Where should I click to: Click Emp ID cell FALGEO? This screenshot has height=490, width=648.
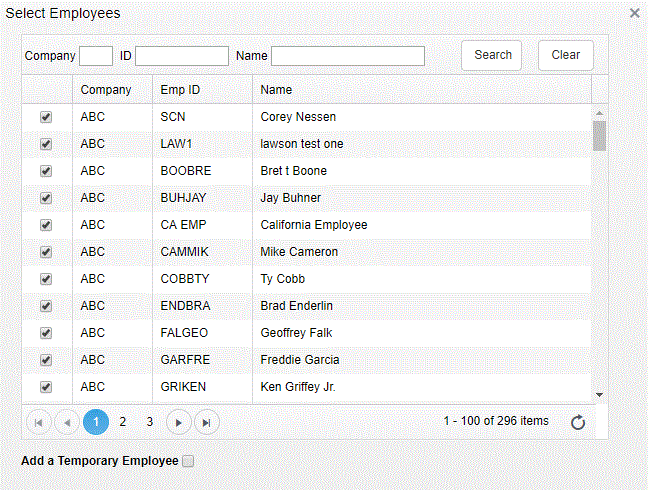tap(202, 333)
